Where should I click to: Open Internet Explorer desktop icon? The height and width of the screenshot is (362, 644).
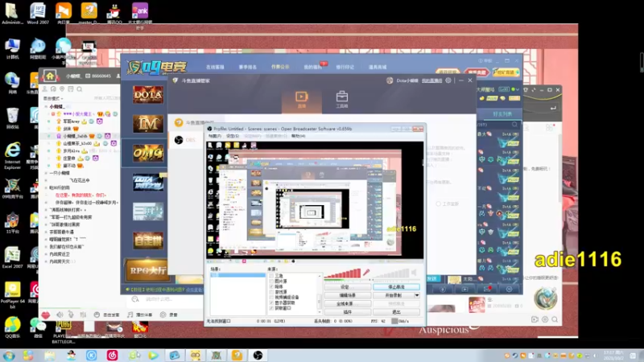pos(12,156)
